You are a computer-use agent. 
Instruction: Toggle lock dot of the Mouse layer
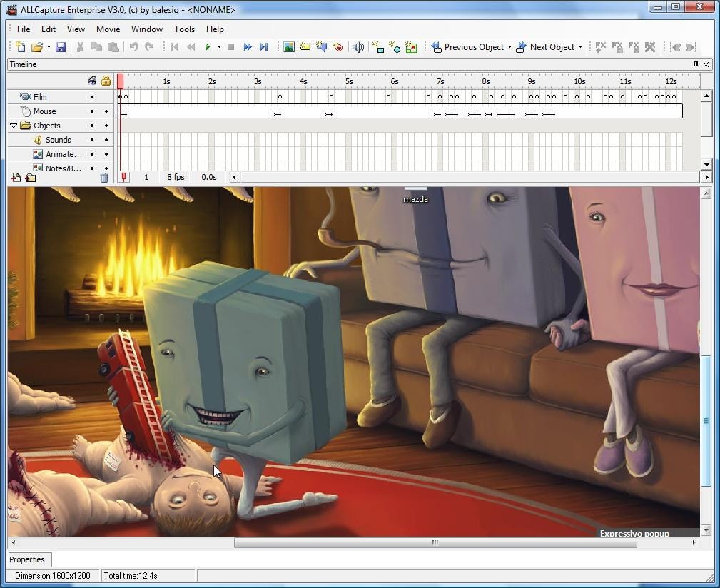[x=106, y=111]
